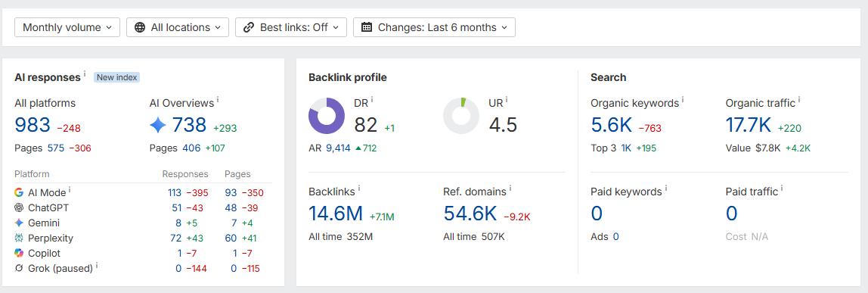Viewport: 868px width, 293px height.
Task: Open Perplexity responses value 72
Action: [x=176, y=238]
